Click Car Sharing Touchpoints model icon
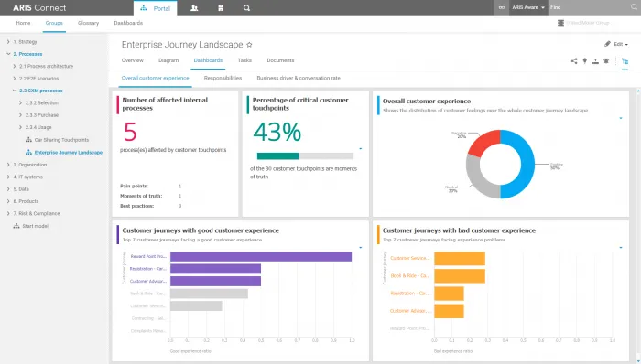The image size is (641, 364). (28, 140)
